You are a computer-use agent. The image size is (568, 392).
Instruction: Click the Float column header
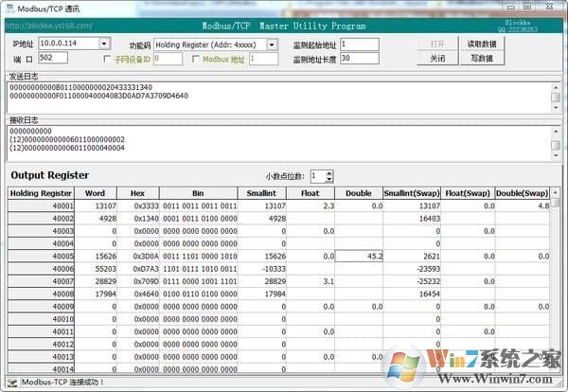tap(311, 193)
